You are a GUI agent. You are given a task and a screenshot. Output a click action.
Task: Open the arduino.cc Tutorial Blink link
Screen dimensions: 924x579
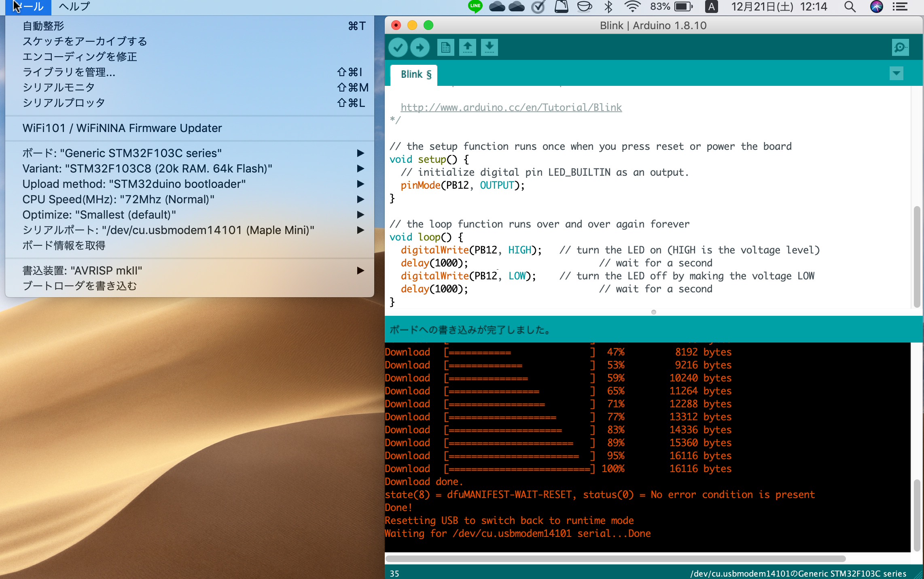click(x=511, y=107)
